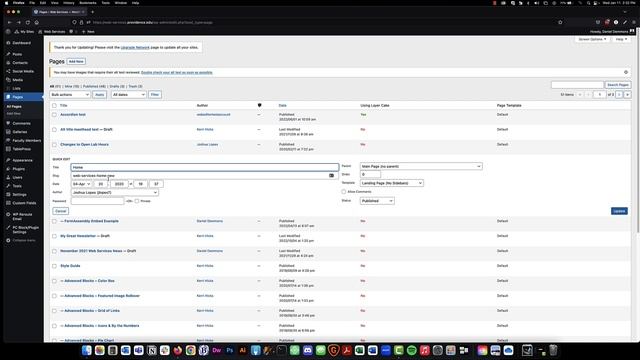Open Spotify from the dock
Screen dimensions: 640x360
[411, 350]
